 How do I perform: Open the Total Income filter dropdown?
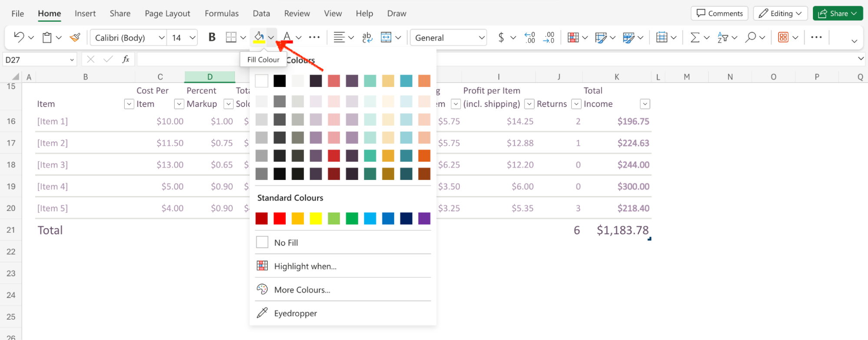point(645,104)
